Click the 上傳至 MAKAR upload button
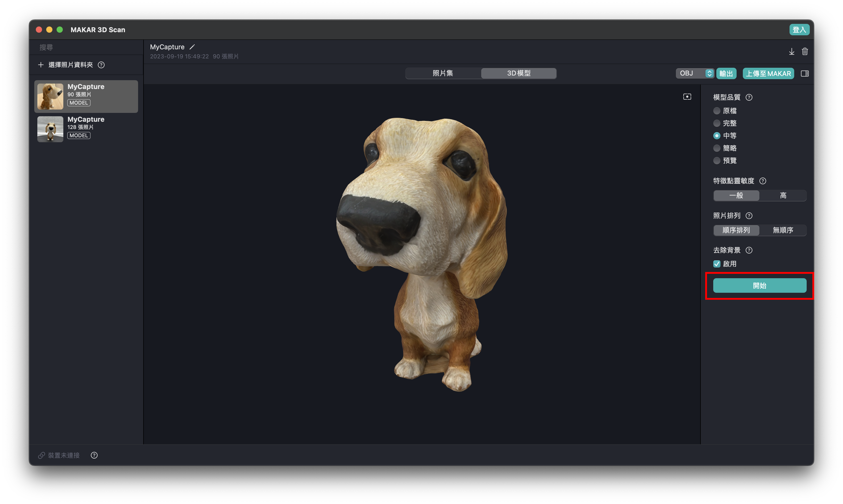This screenshot has width=843, height=504. (768, 73)
